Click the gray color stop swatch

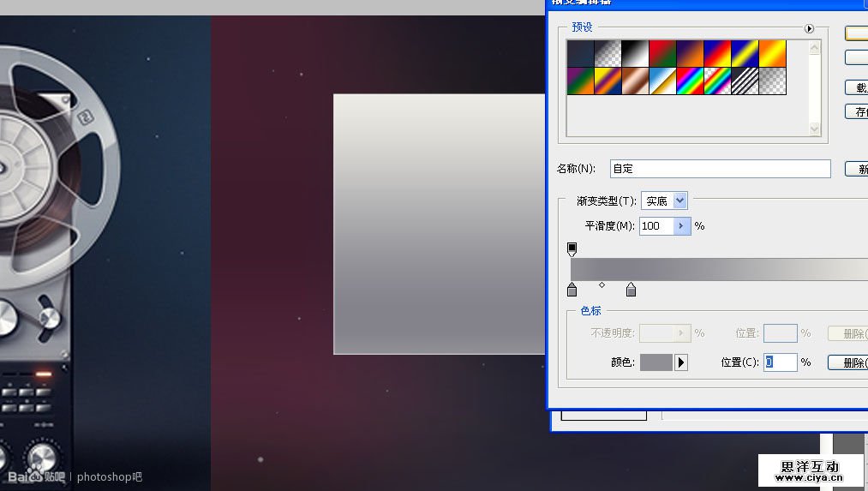click(655, 362)
